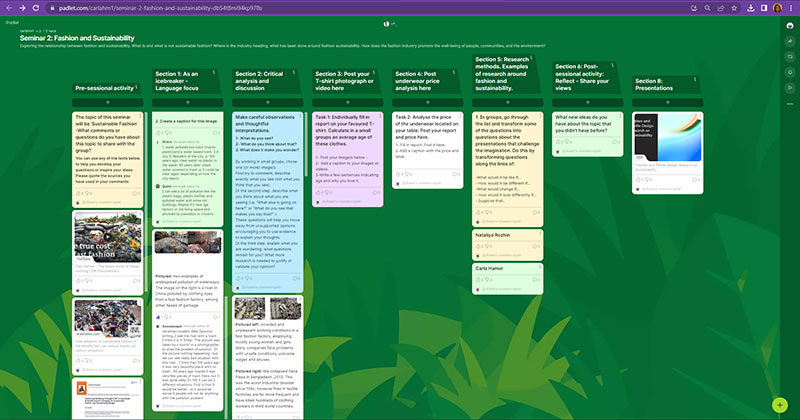The width and height of the screenshot is (800, 420).
Task: Click the Padlet share arrow icon
Action: point(790,41)
